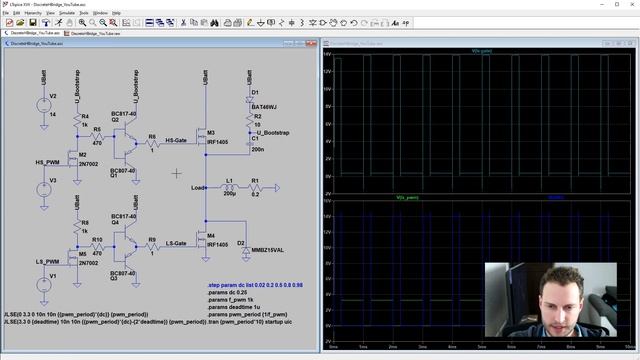640x360 pixels.
Task: Click the 'U_Bootstrap' label near C1
Action: click(273, 133)
